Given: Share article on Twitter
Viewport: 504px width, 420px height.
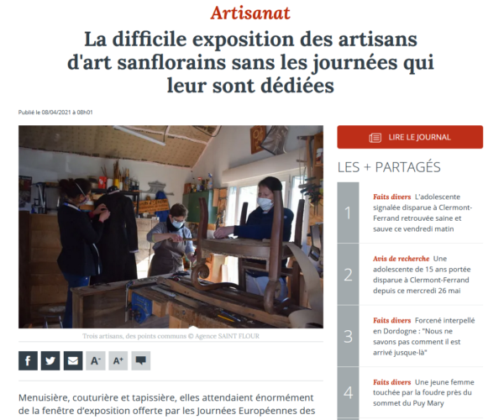Looking at the screenshot, I should [50, 360].
